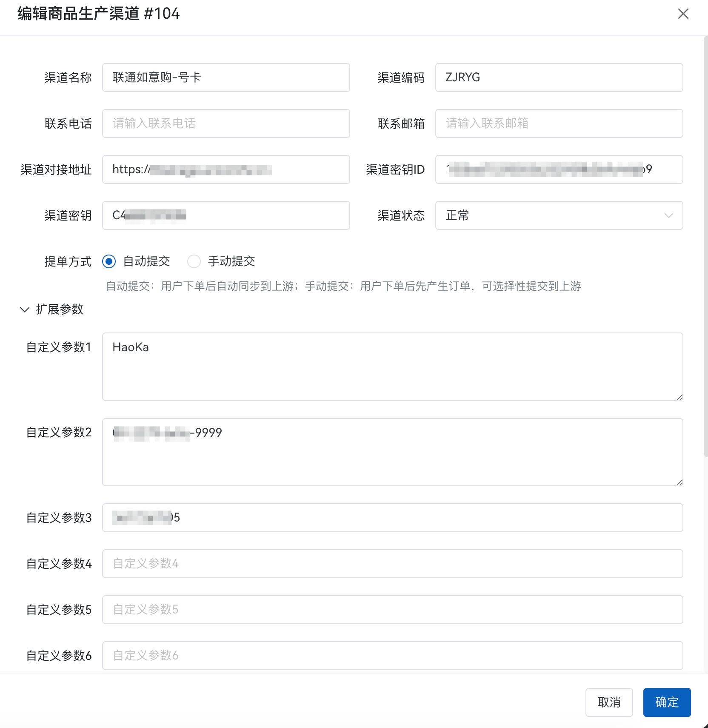Click the 自定义参数3 field
This screenshot has height=728, width=708.
click(392, 517)
